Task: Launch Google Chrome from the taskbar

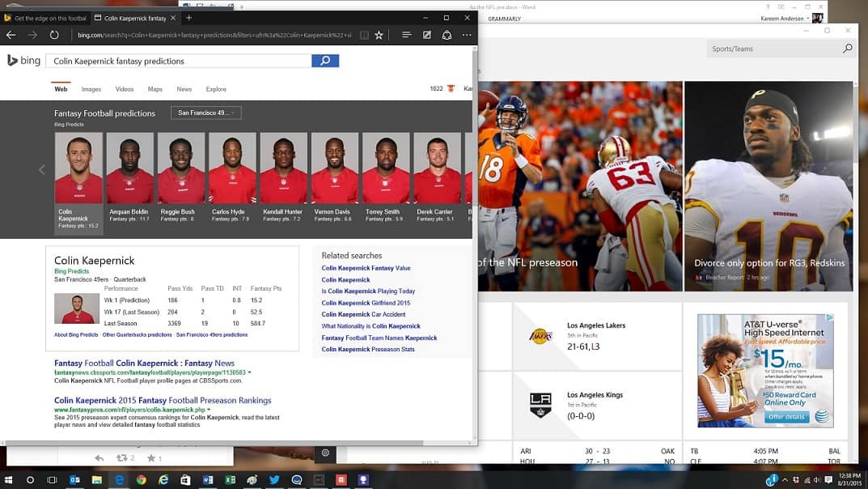Action: pos(142,479)
